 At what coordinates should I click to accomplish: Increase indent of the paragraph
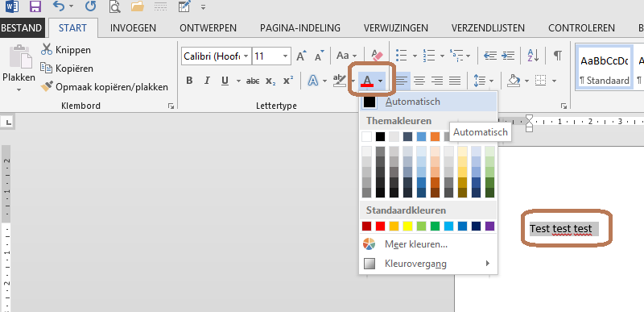click(508, 56)
